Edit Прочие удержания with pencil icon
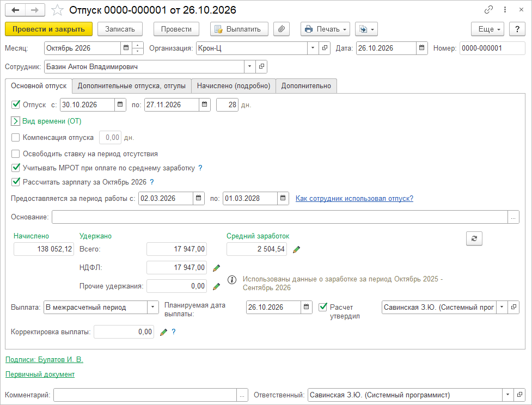Viewport: 532px width, 405px height. (217, 287)
